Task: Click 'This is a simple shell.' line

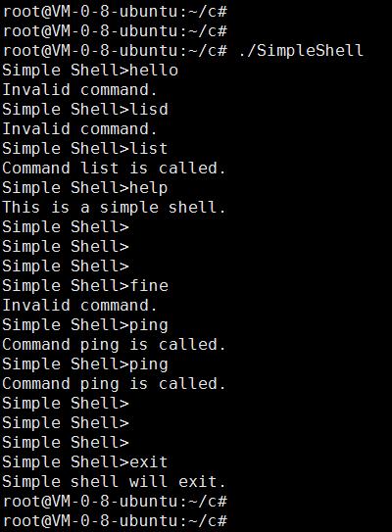Action: pos(114,208)
